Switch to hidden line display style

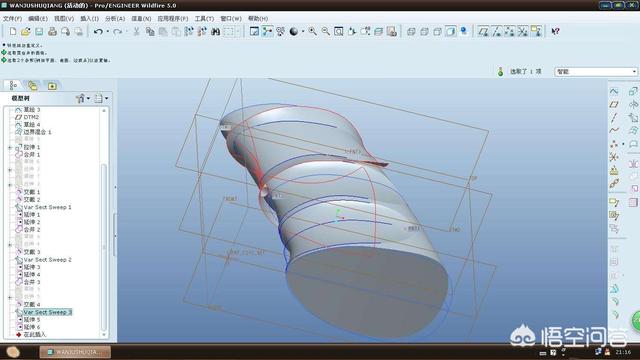pyautogui.click(x=424, y=31)
